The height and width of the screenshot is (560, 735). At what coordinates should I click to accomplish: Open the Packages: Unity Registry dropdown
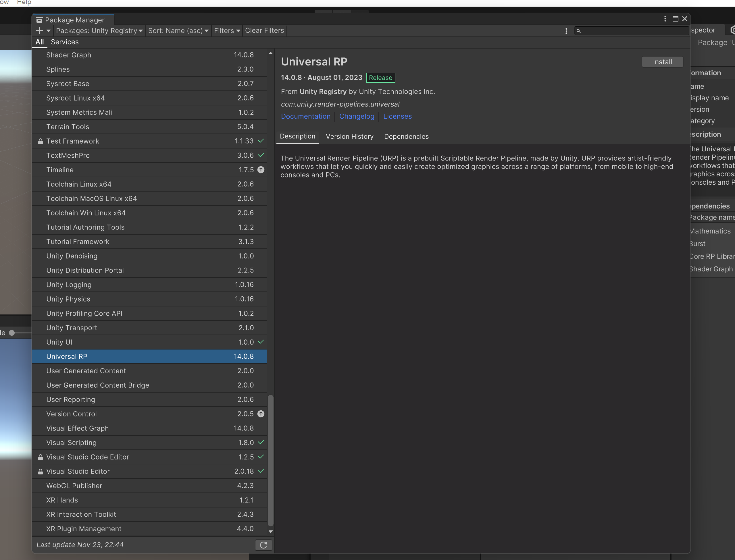(x=99, y=31)
